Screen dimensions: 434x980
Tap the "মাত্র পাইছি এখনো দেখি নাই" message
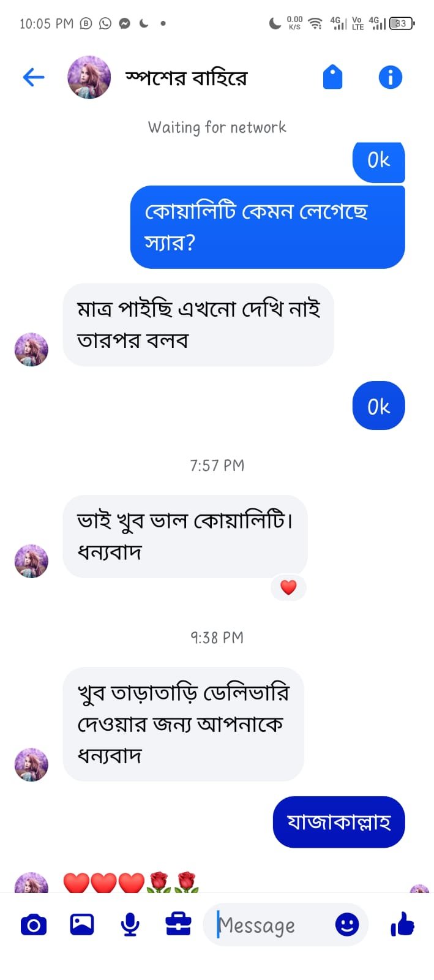point(198,325)
